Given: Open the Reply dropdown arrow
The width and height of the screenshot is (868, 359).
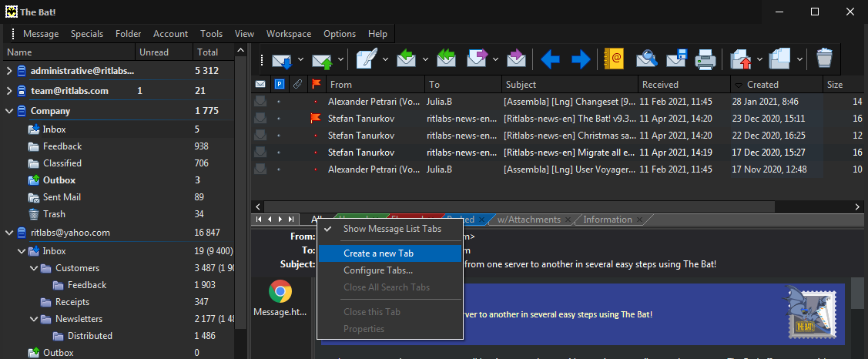Looking at the screenshot, I should click(425, 59).
